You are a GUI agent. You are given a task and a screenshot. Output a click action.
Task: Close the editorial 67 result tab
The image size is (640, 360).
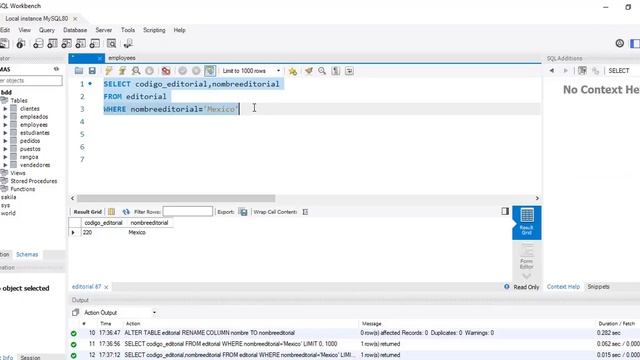coord(106,287)
